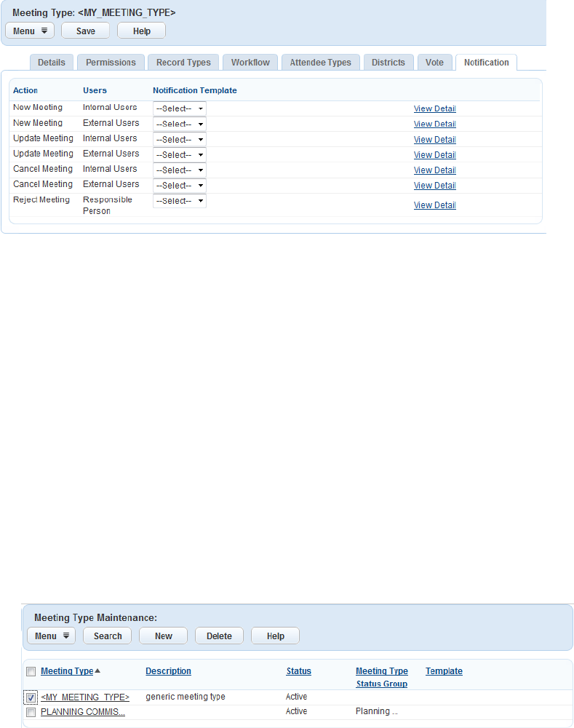The image size is (574, 728).
Task: Click the 'Planning ...' status group cell
Action: click(377, 711)
